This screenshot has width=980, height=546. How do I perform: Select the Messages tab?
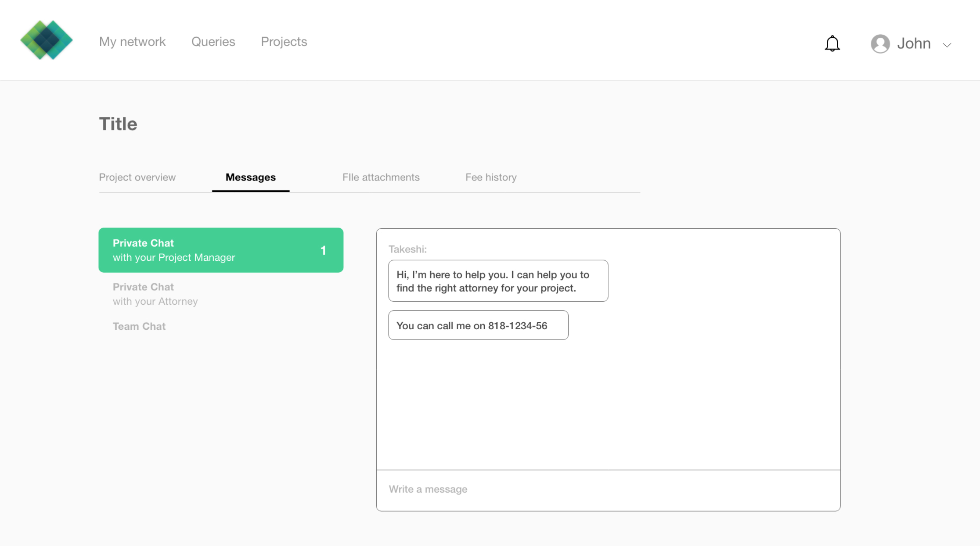coord(251,177)
